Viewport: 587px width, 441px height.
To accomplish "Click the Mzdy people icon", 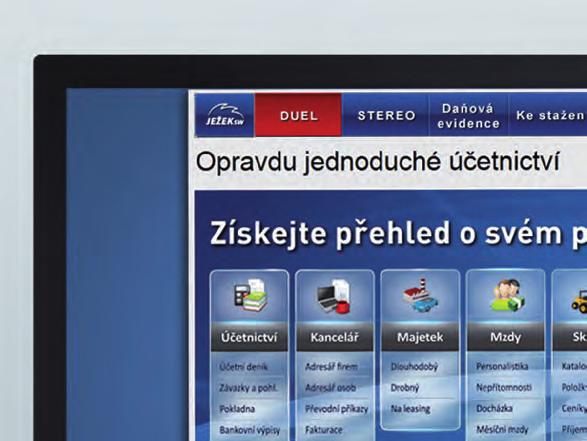I will pyautogui.click(x=507, y=296).
